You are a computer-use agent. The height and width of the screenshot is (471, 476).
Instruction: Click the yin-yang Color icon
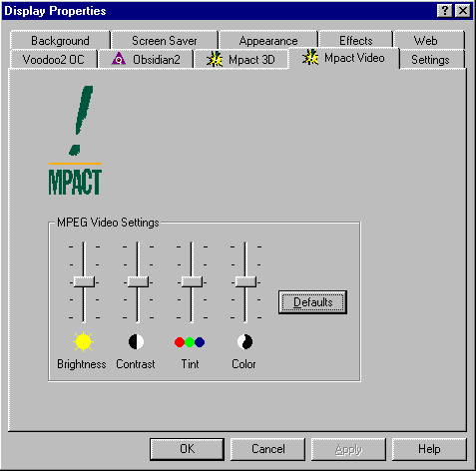(244, 341)
